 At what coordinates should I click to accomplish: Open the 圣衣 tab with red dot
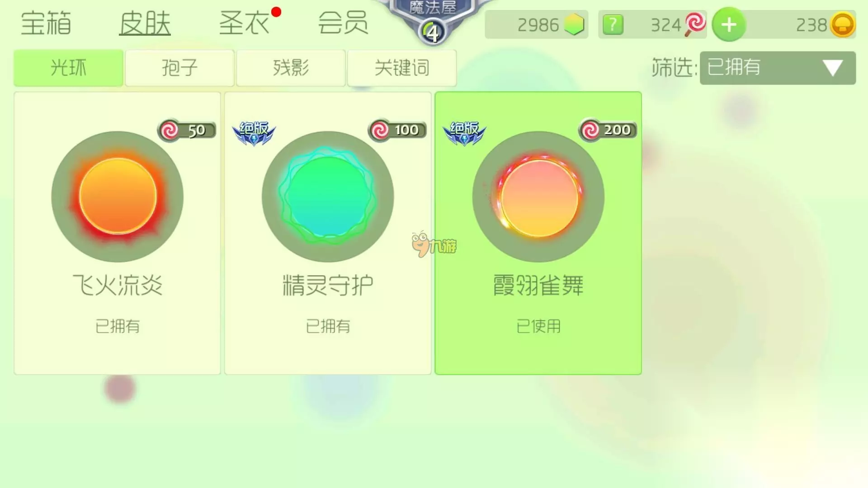tap(245, 23)
